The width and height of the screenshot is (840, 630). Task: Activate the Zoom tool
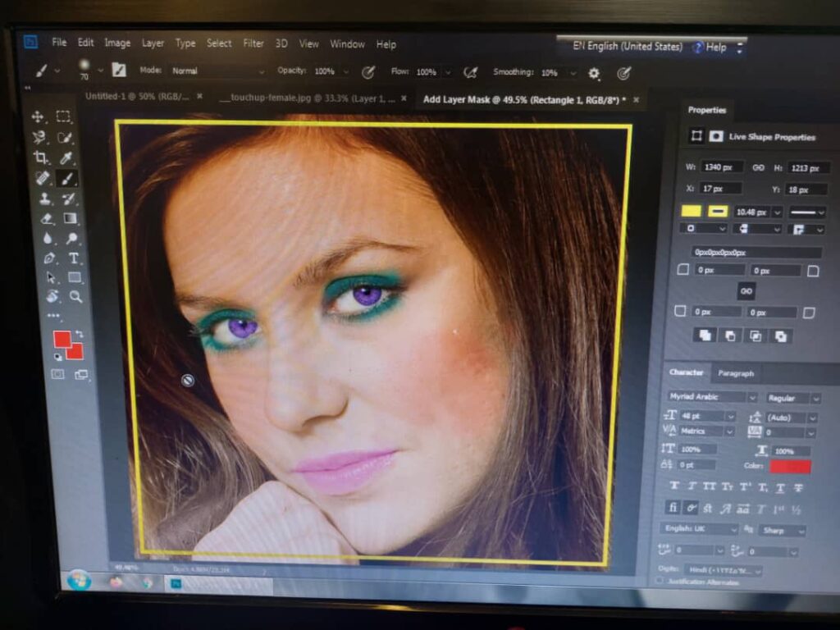tap(75, 296)
